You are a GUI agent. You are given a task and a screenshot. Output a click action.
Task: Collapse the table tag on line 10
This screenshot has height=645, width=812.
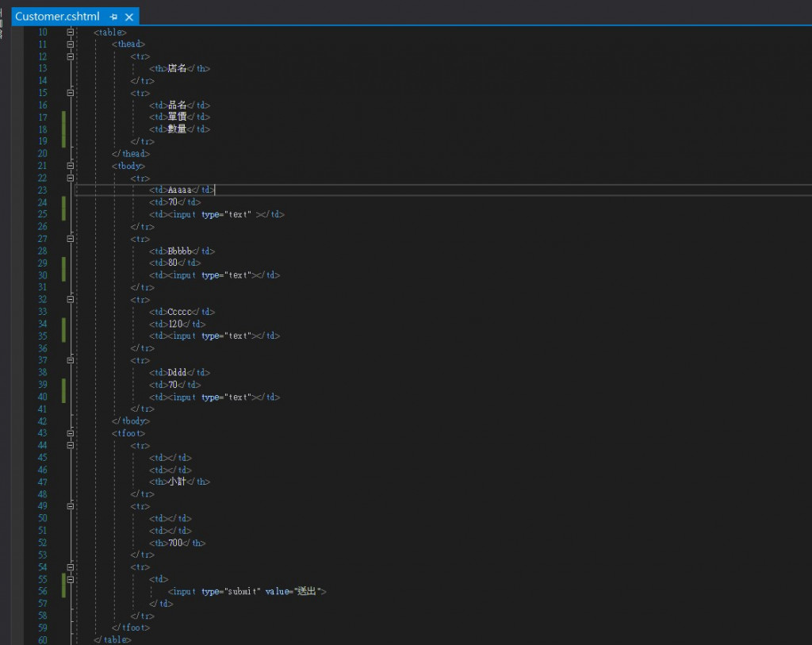coord(71,32)
